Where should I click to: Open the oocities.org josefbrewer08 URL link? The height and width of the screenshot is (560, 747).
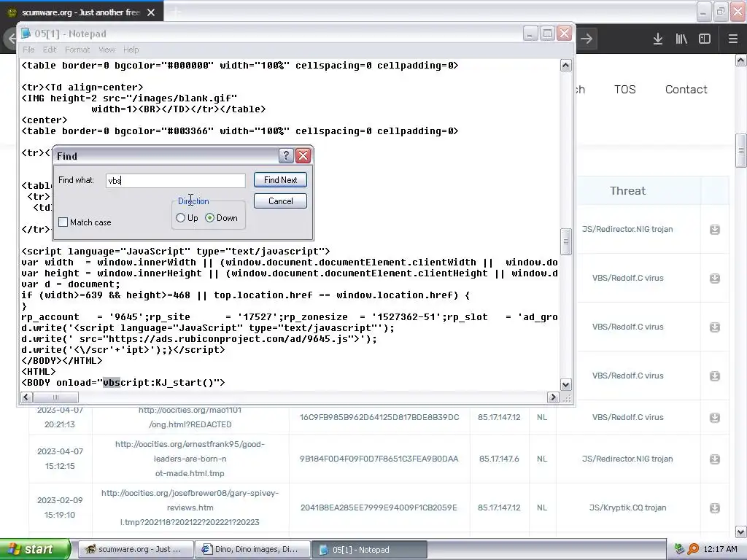click(x=190, y=507)
